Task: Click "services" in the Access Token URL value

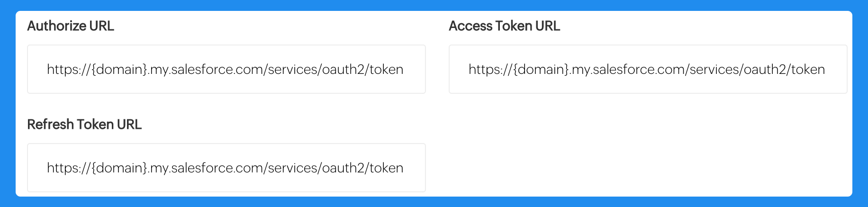Action: point(714,70)
